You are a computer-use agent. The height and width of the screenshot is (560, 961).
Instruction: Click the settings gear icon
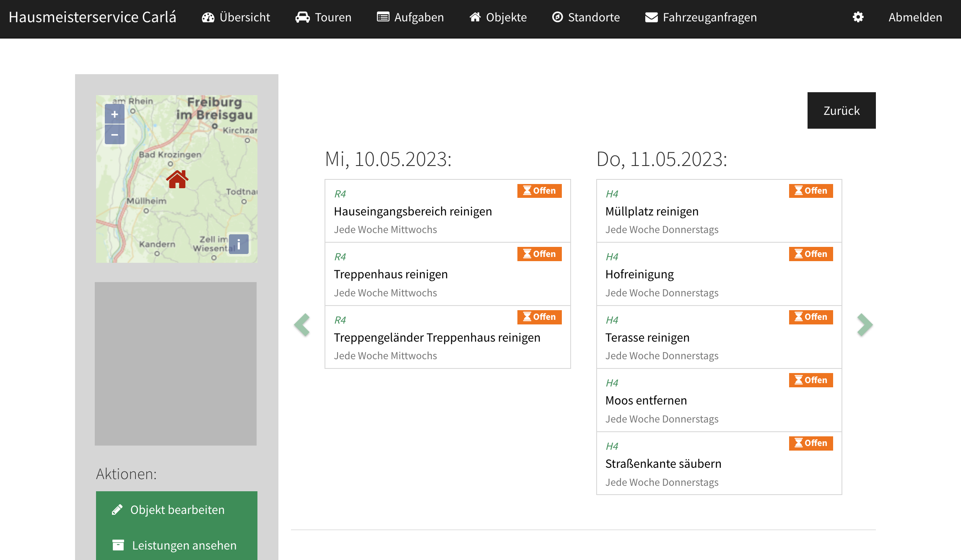(858, 17)
